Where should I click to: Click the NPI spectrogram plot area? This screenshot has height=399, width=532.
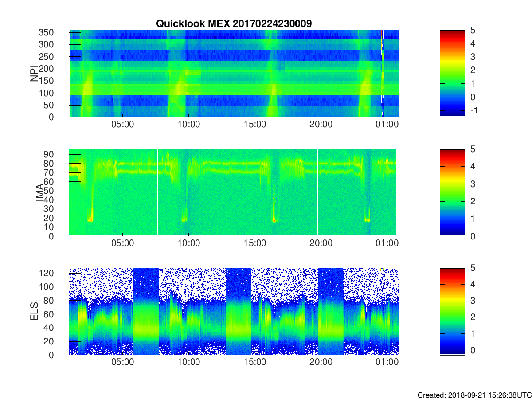[x=234, y=74]
